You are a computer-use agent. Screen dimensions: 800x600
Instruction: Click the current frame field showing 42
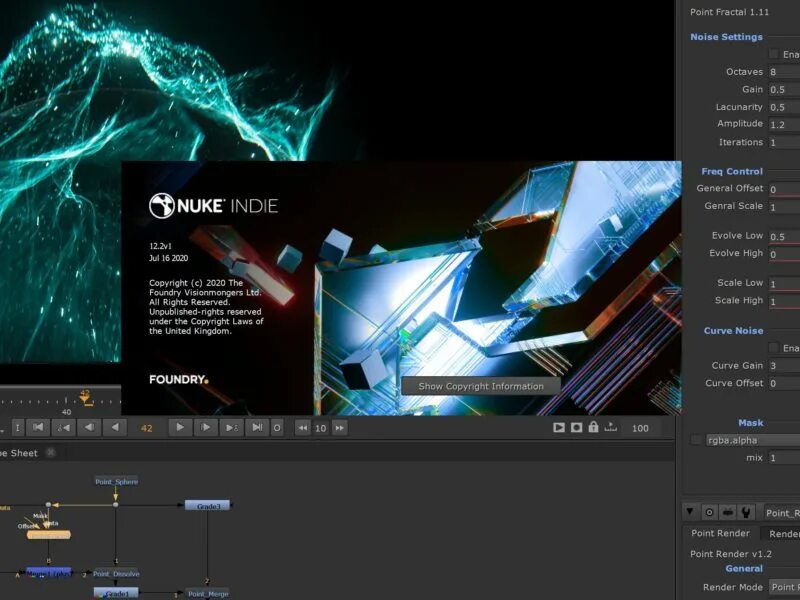[146, 428]
